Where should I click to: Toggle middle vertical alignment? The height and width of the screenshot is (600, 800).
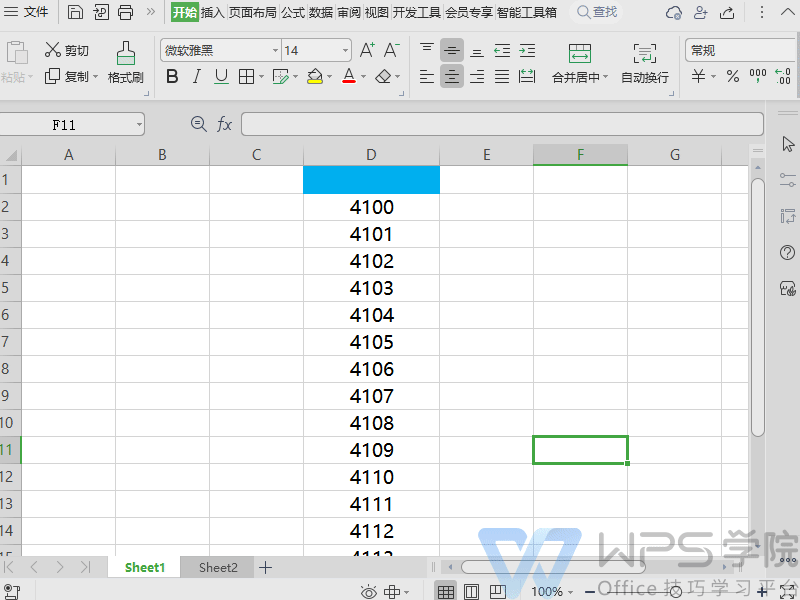[x=452, y=50]
